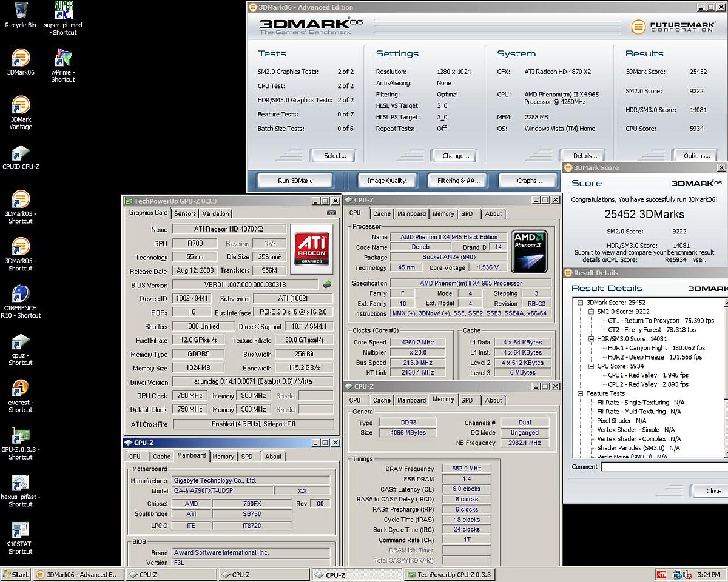Click Change... under Settings
Screen dimensions: 728x582
pyautogui.click(x=456, y=156)
